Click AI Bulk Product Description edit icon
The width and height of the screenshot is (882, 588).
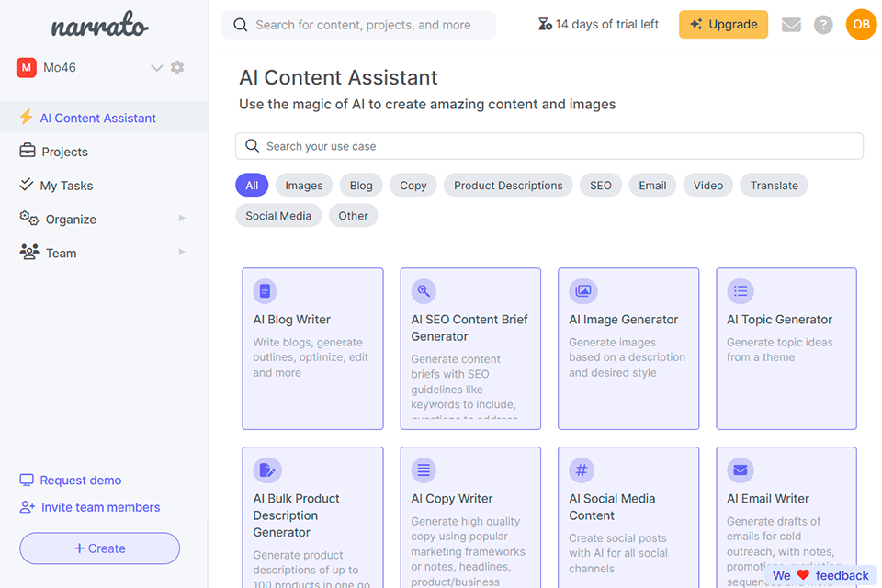tap(267, 469)
